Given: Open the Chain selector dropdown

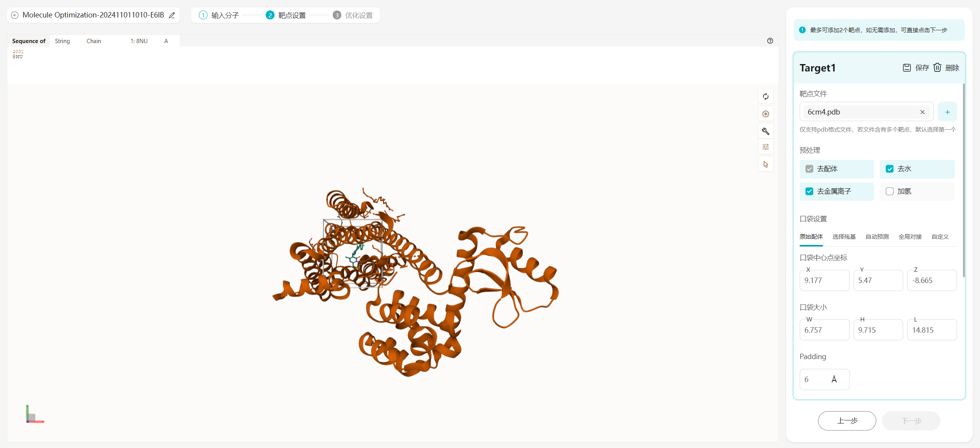Looking at the screenshot, I should click(94, 41).
